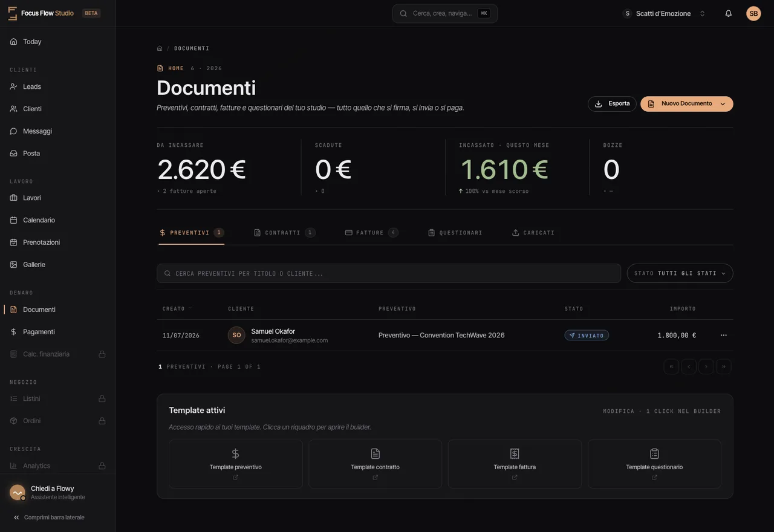This screenshot has height=532, width=774.
Task: Click the SB user avatar
Action: tap(753, 13)
